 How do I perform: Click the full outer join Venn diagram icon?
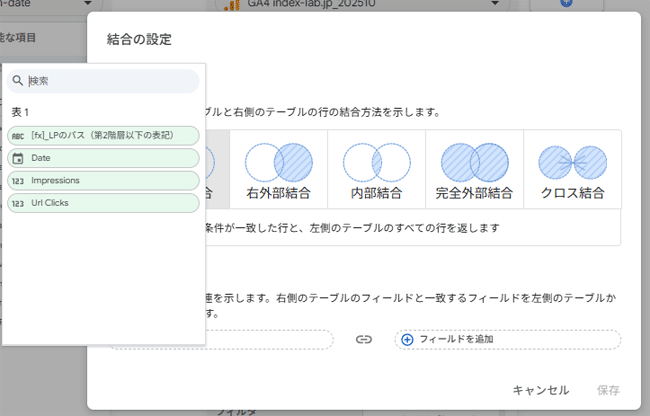(x=475, y=162)
